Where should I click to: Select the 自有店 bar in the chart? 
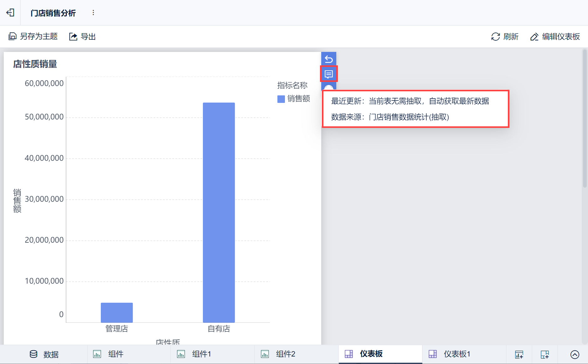(x=219, y=212)
